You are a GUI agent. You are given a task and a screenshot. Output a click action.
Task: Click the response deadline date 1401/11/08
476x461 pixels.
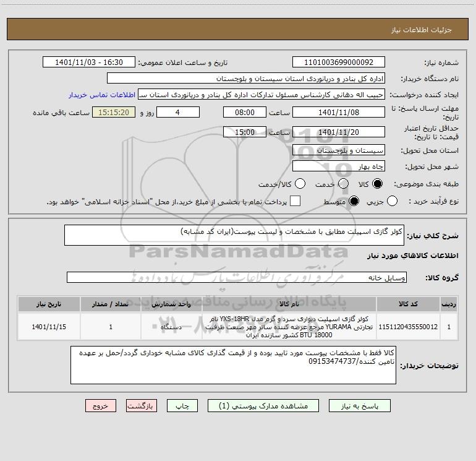pyautogui.click(x=339, y=112)
